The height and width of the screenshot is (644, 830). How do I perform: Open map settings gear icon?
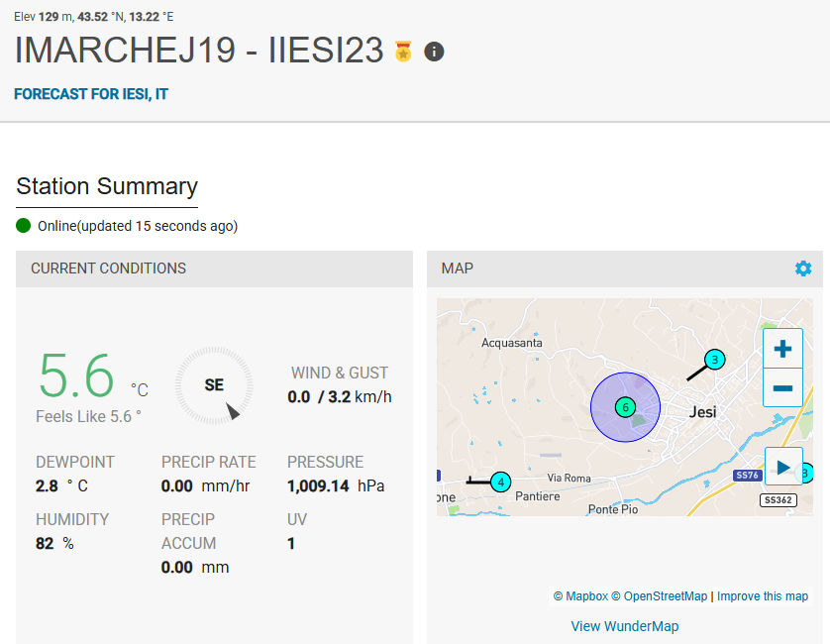[802, 268]
